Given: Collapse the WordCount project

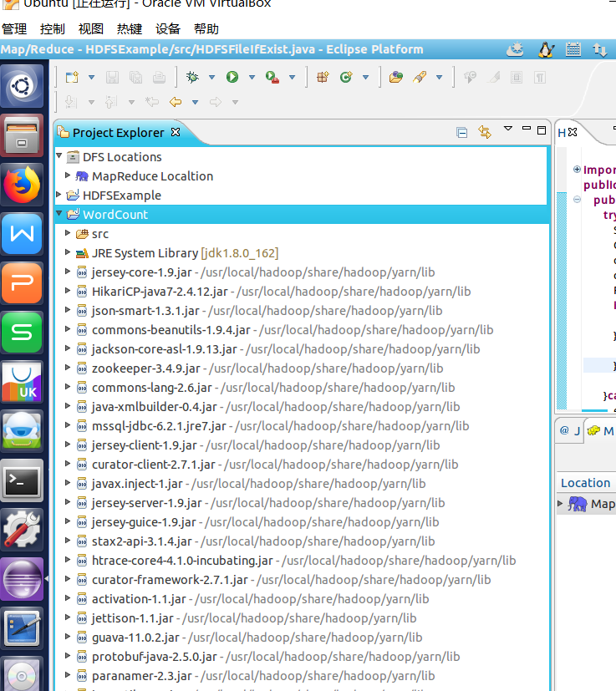Looking at the screenshot, I should pos(59,213).
